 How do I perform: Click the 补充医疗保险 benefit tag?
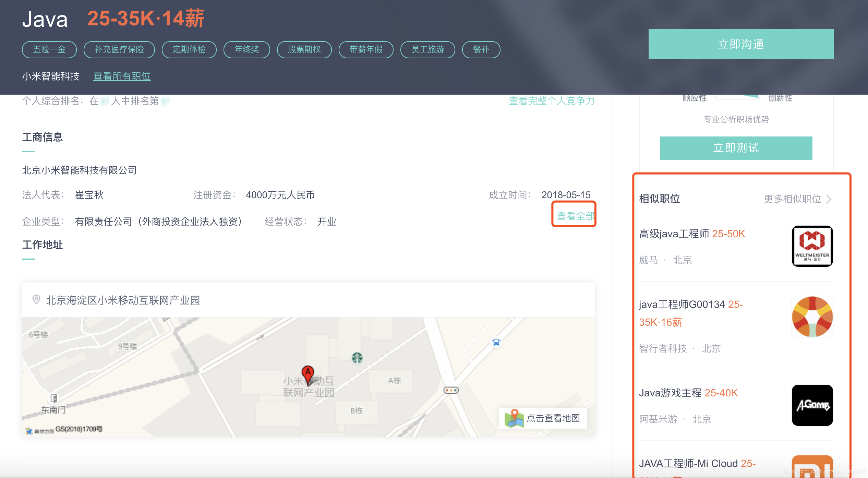pyautogui.click(x=119, y=49)
